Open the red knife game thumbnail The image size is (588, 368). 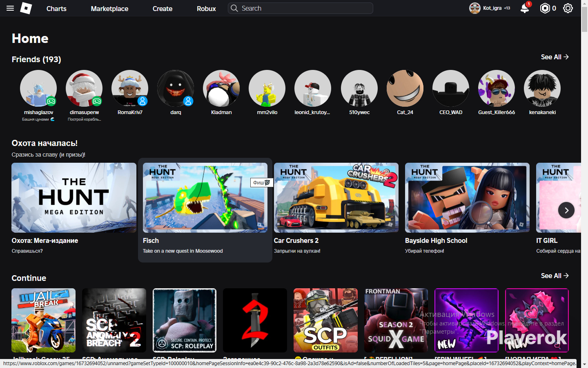tap(255, 320)
